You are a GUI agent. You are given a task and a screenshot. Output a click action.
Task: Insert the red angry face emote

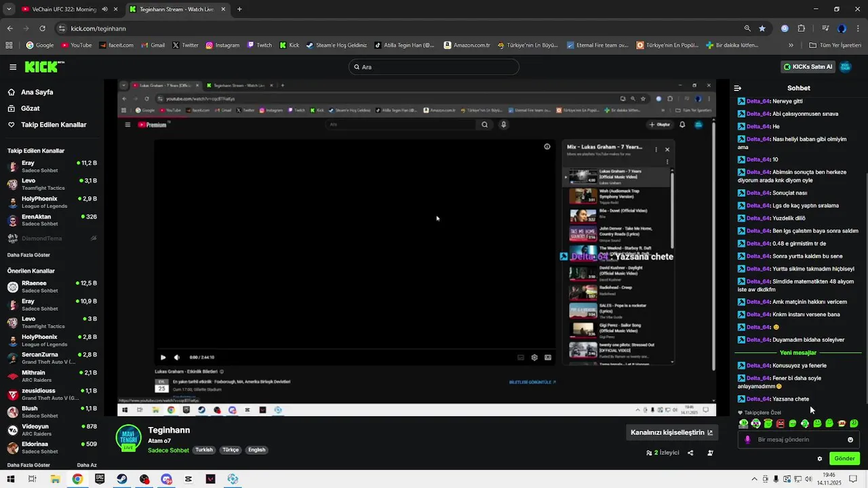pos(781,424)
